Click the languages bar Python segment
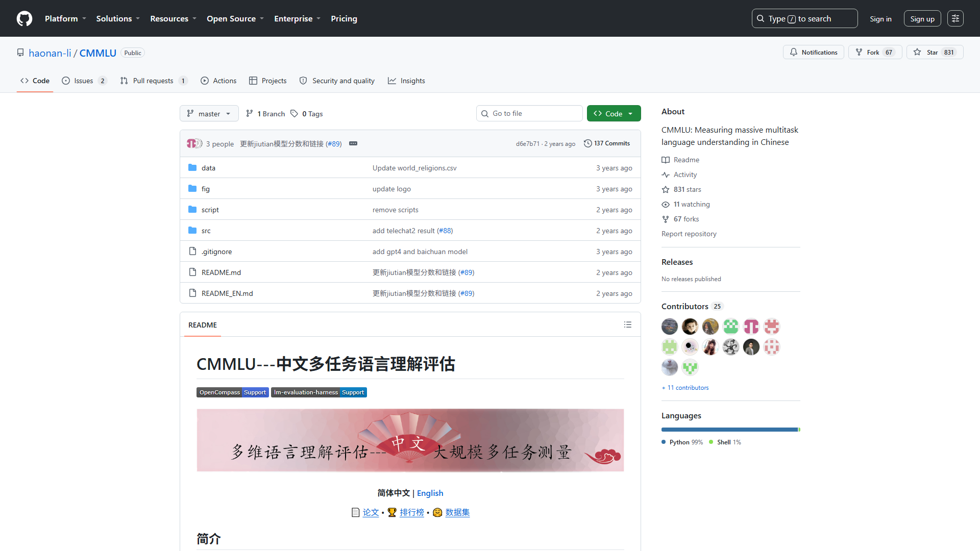The width and height of the screenshot is (980, 551). pyautogui.click(x=729, y=430)
